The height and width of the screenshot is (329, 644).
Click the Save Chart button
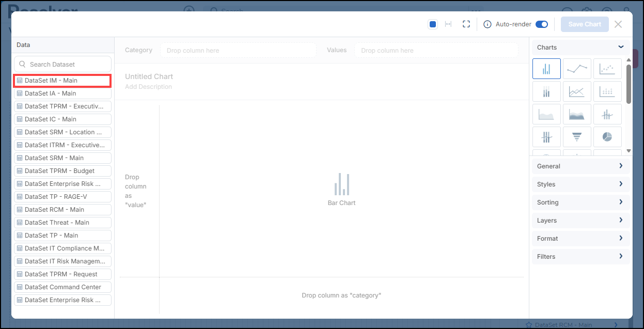585,24
